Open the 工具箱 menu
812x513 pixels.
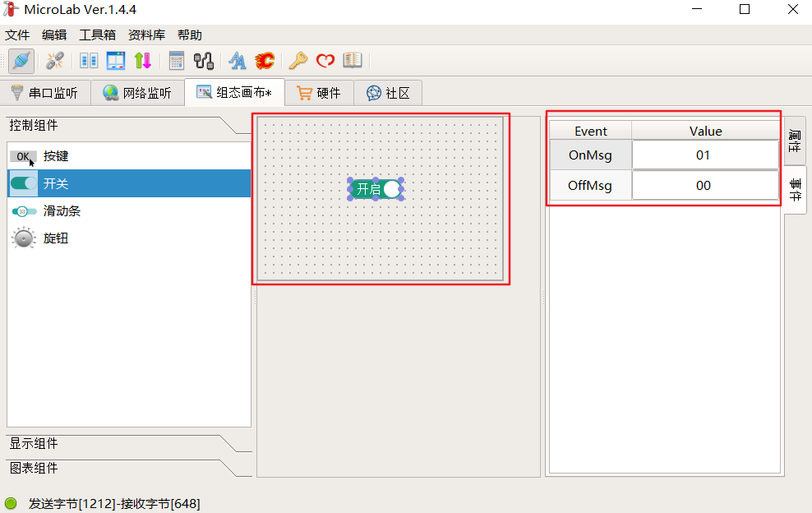point(97,35)
